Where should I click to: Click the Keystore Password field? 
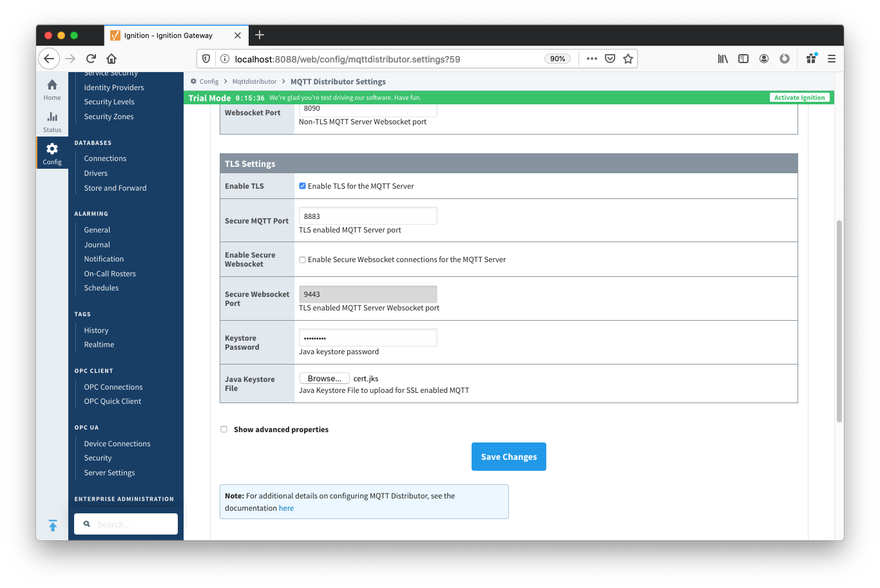coord(368,337)
